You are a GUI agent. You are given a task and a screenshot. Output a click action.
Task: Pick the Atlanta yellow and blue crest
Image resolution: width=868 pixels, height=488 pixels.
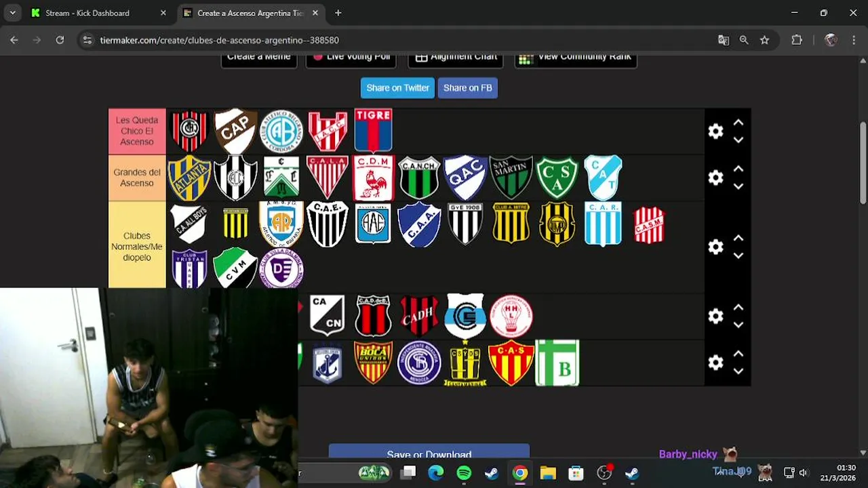pos(189,178)
